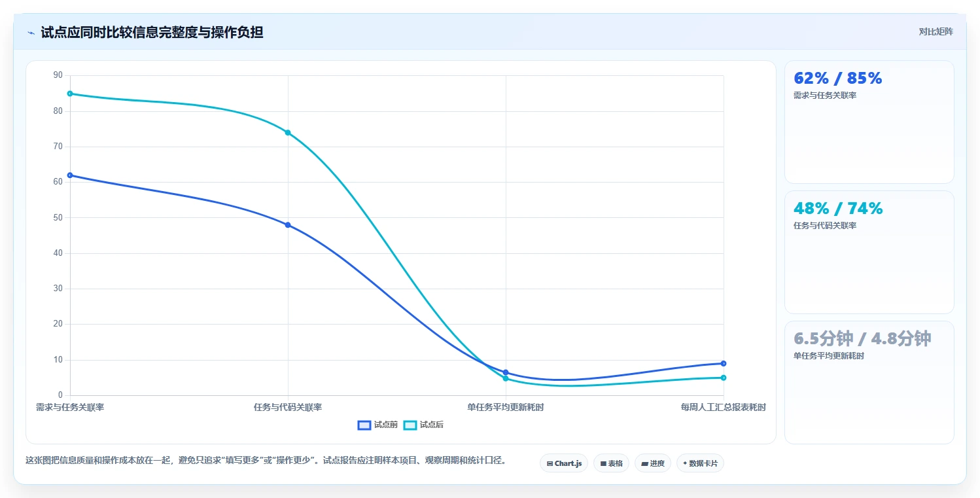Click 试点后 point at 需求与任务关联率 (85)
980x498 pixels.
pos(70,94)
